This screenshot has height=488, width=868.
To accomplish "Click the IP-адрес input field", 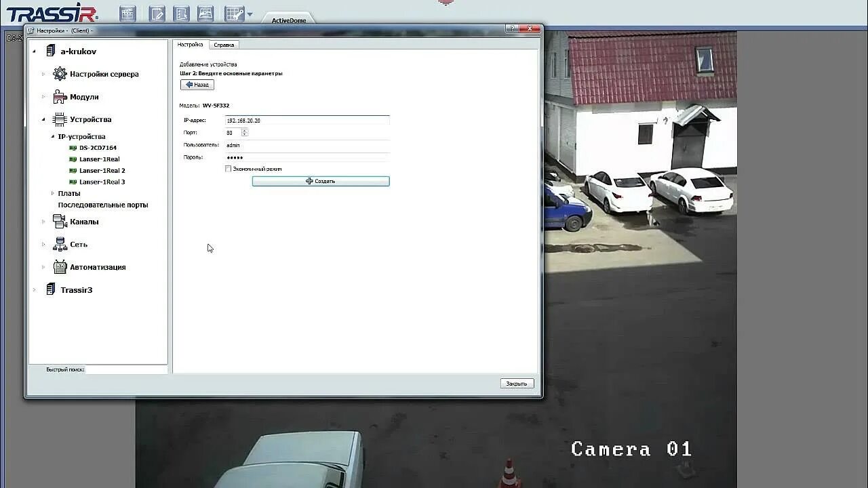I will (x=307, y=120).
